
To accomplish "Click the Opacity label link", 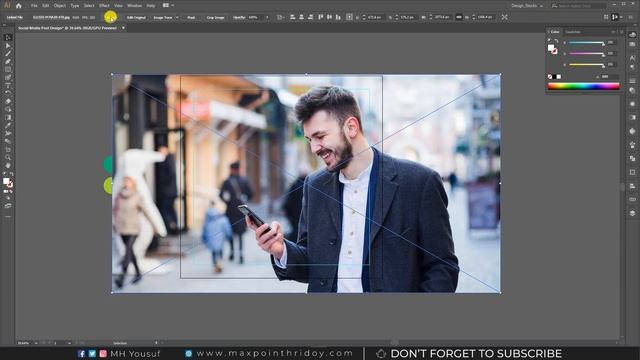I will click(x=239, y=18).
